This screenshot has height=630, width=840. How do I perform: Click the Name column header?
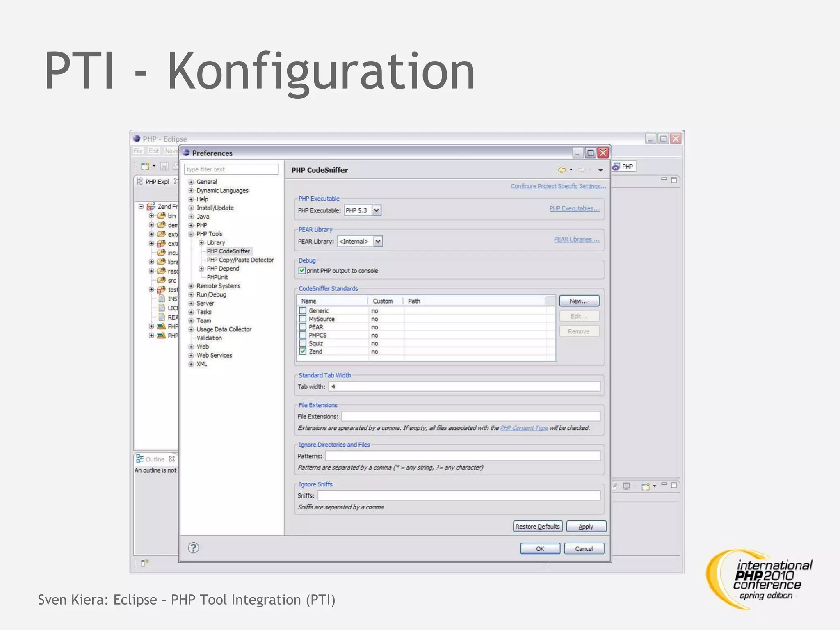pos(332,301)
